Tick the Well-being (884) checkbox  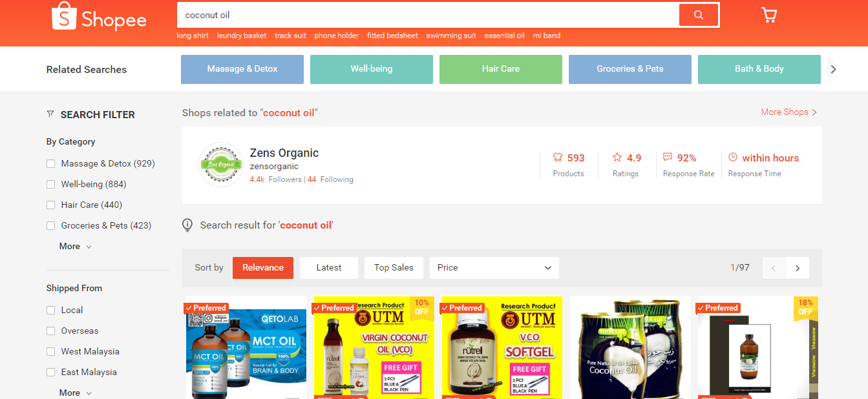(x=50, y=185)
